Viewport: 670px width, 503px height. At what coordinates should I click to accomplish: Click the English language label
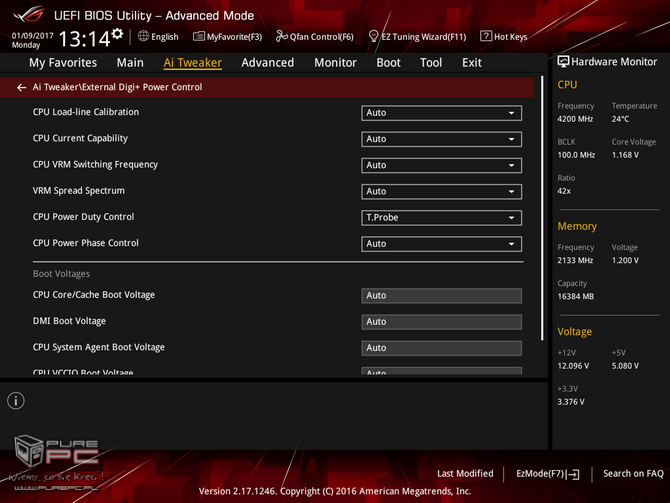[165, 37]
